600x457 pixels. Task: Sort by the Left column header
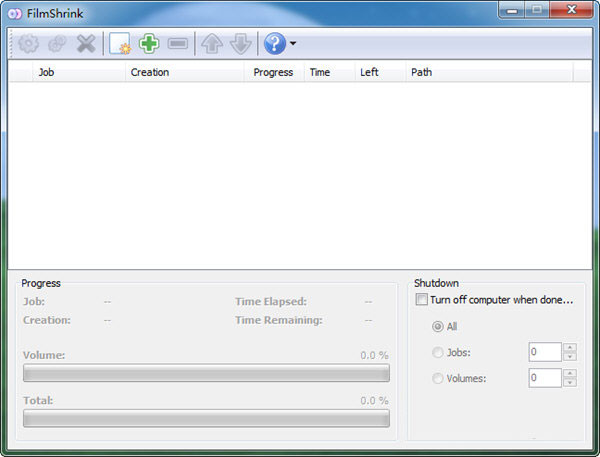(x=380, y=72)
